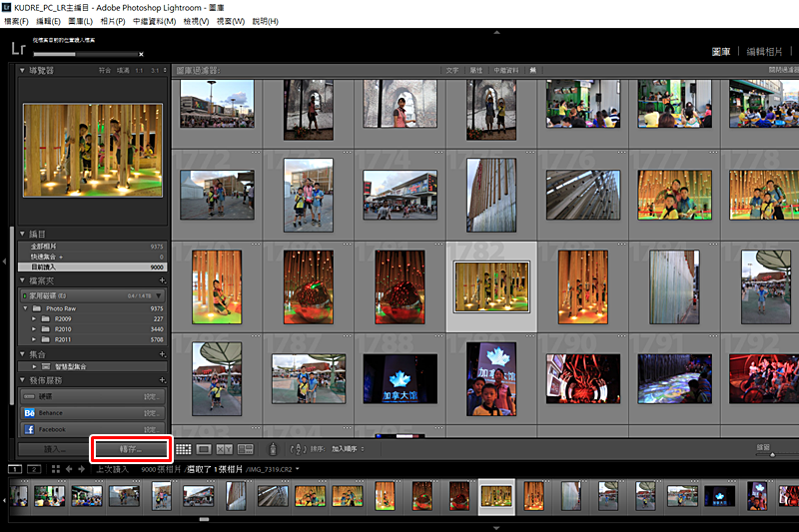Adjust the 縮圖 thumbnail size slider
This screenshot has width=799, height=532.
click(771, 453)
